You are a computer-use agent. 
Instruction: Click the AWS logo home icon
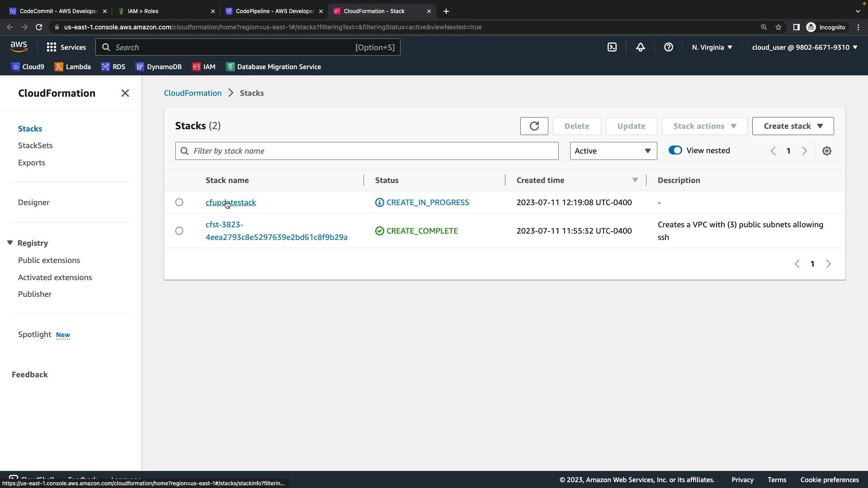click(x=19, y=47)
